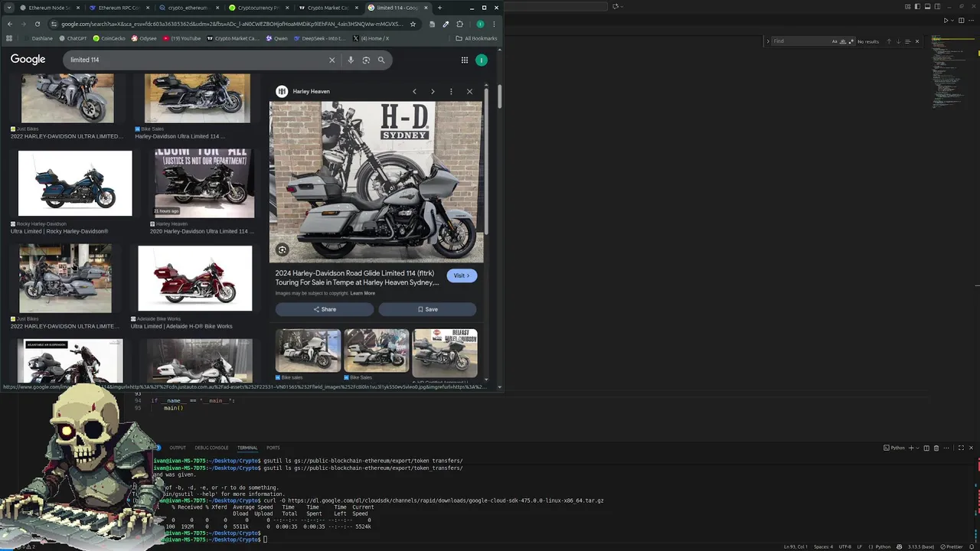Open Rocky Harley-Davidson blue Ultra Limited thumbnail

(75, 184)
